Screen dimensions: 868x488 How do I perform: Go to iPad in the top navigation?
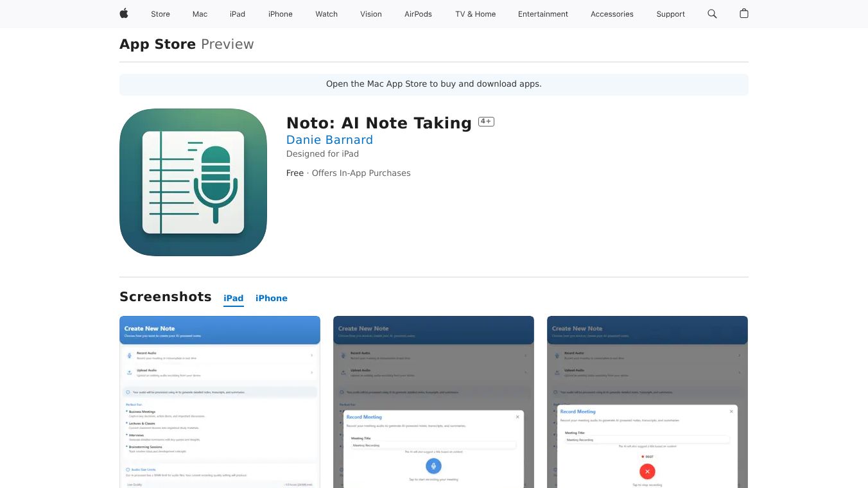[x=238, y=13]
